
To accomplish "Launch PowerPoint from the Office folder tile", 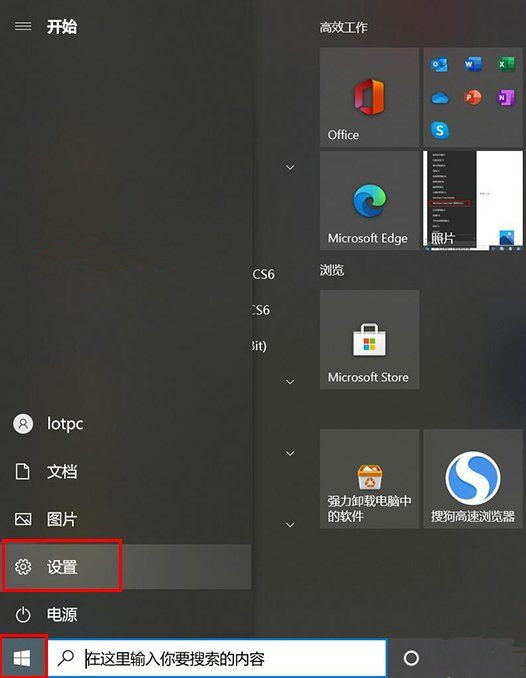I will [x=472, y=98].
